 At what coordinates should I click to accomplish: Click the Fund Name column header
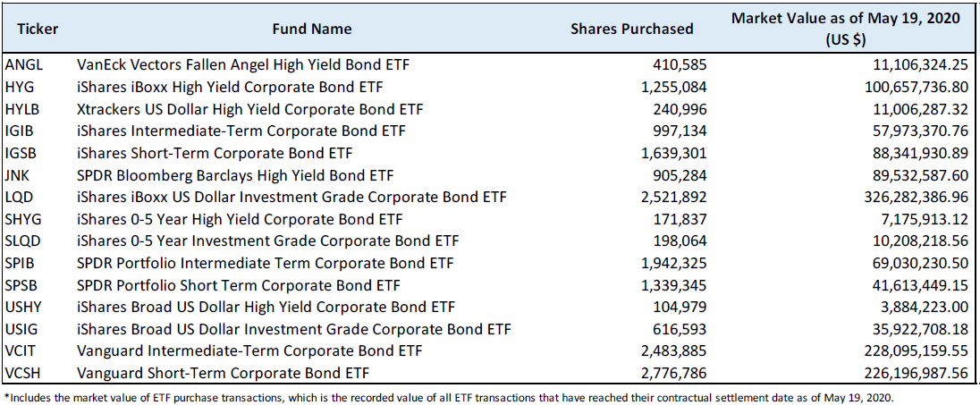point(312,29)
